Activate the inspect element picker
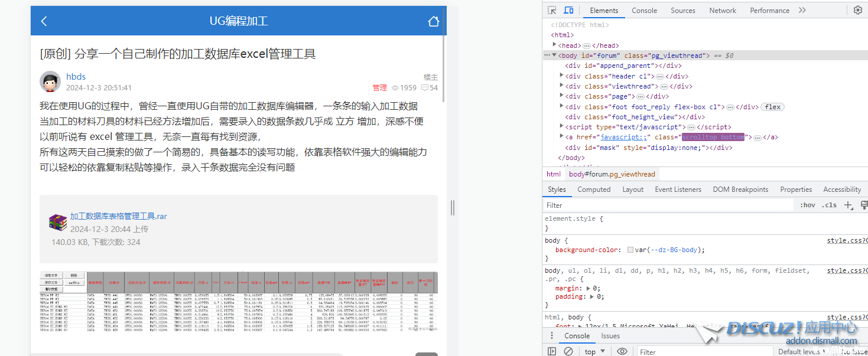The height and width of the screenshot is (356, 868). (552, 10)
